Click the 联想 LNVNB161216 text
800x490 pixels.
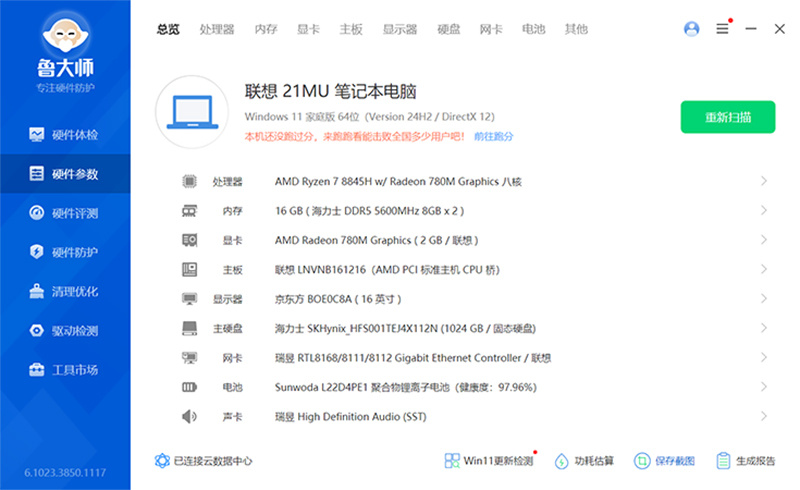click(x=387, y=270)
